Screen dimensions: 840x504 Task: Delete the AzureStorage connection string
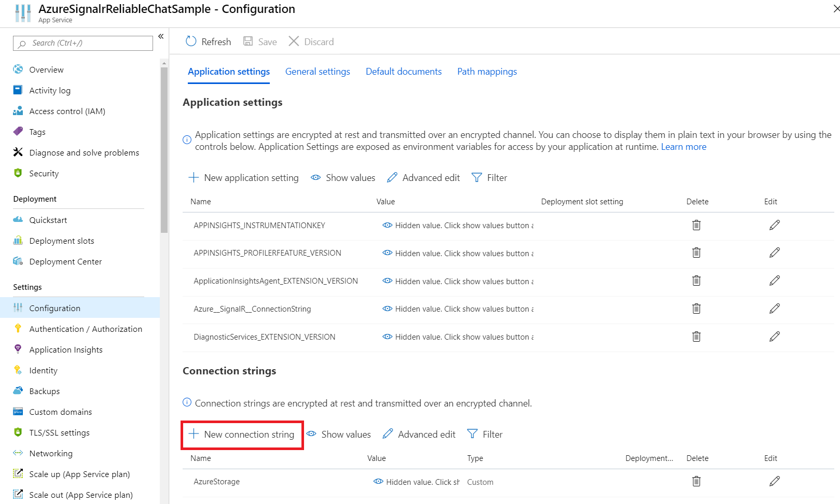(696, 481)
